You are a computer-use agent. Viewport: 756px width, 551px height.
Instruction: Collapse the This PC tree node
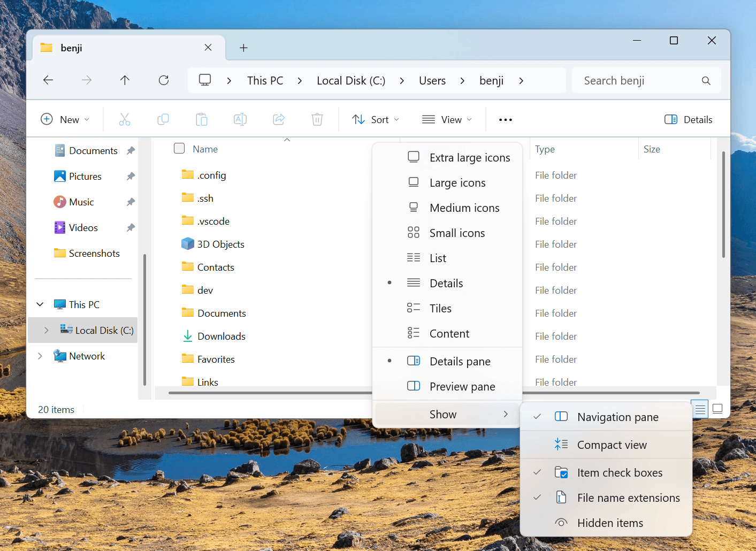pyautogui.click(x=40, y=304)
